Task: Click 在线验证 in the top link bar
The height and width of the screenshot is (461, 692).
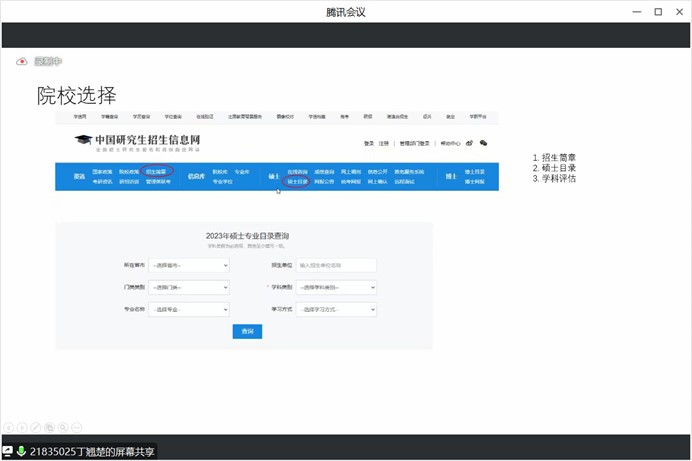Action: 205,117
